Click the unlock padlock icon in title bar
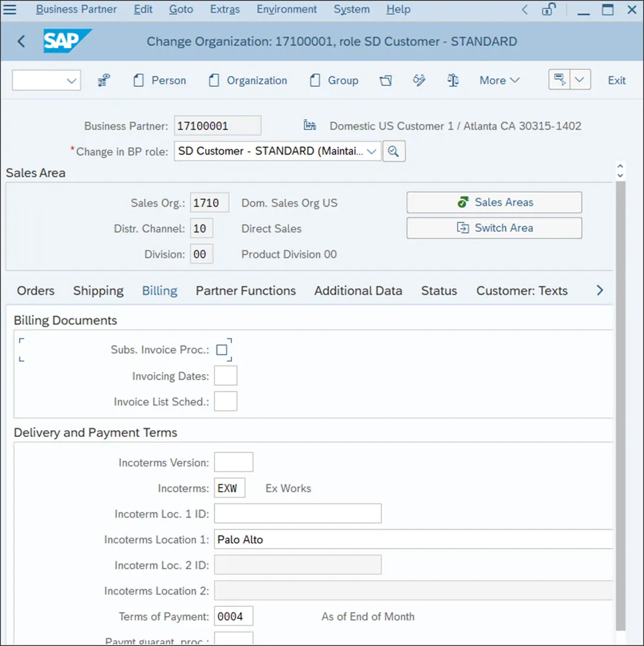This screenshot has height=646, width=644. tap(548, 9)
